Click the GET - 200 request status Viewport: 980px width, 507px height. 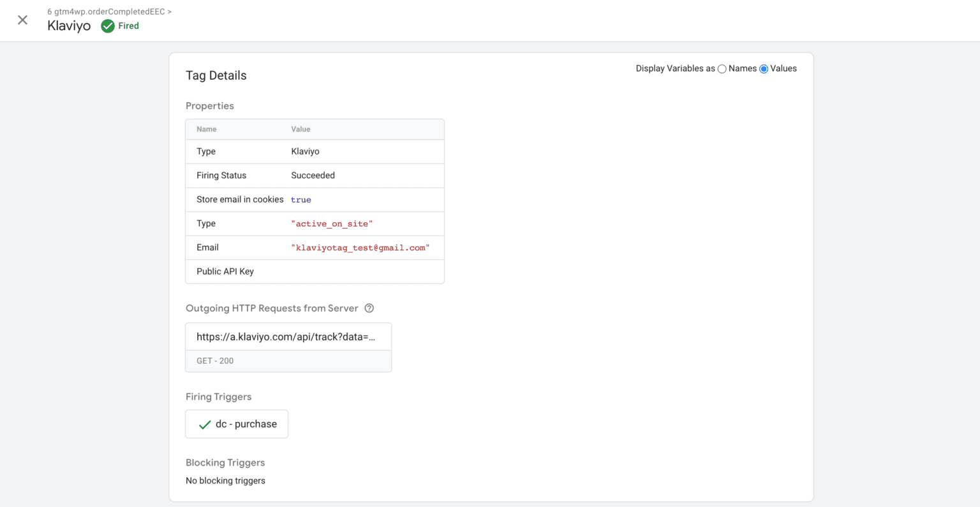pos(215,361)
